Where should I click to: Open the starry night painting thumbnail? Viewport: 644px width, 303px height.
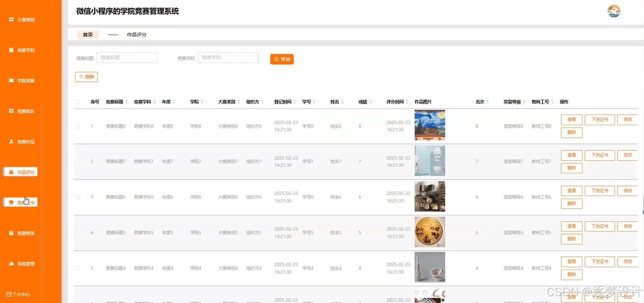click(430, 125)
